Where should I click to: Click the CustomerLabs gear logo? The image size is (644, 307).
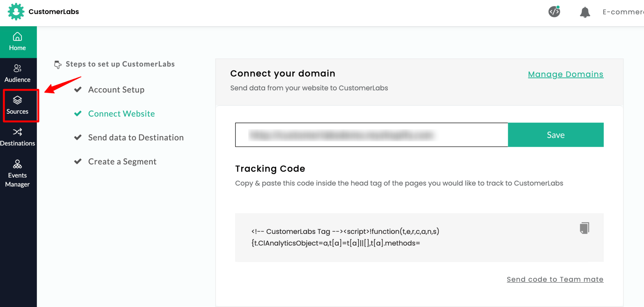[16, 12]
